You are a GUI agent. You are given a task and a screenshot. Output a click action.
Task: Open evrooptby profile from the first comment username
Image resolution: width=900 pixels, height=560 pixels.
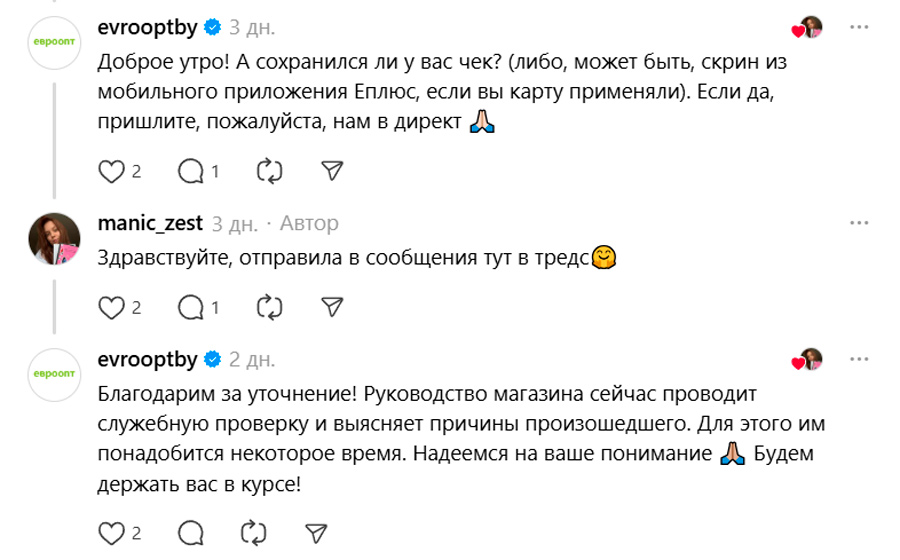pyautogui.click(x=147, y=27)
